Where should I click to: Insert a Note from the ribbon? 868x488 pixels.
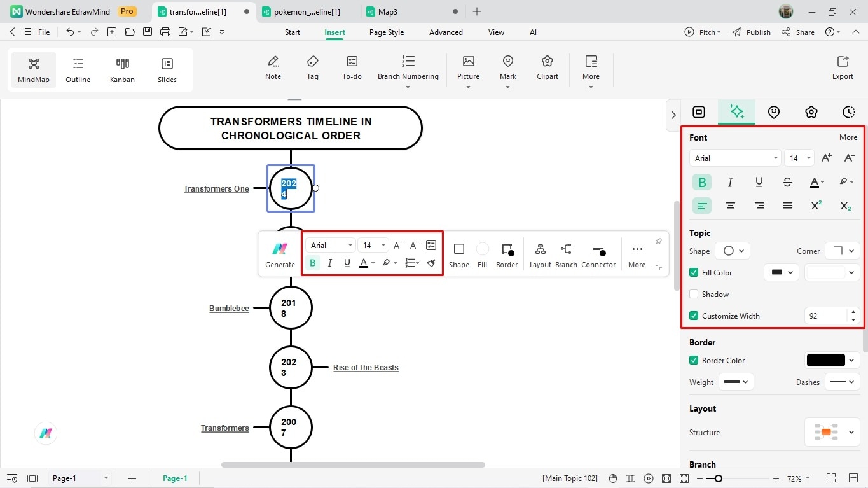point(273,67)
